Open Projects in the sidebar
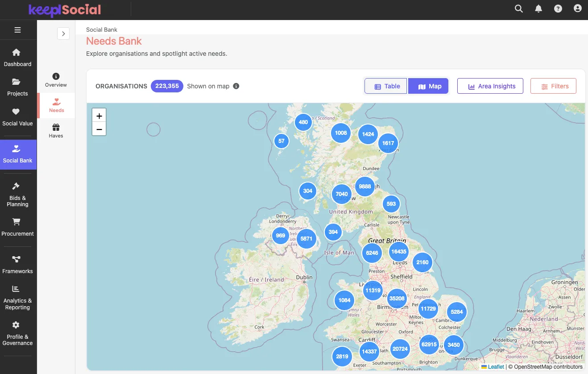The image size is (588, 374). coord(18,87)
